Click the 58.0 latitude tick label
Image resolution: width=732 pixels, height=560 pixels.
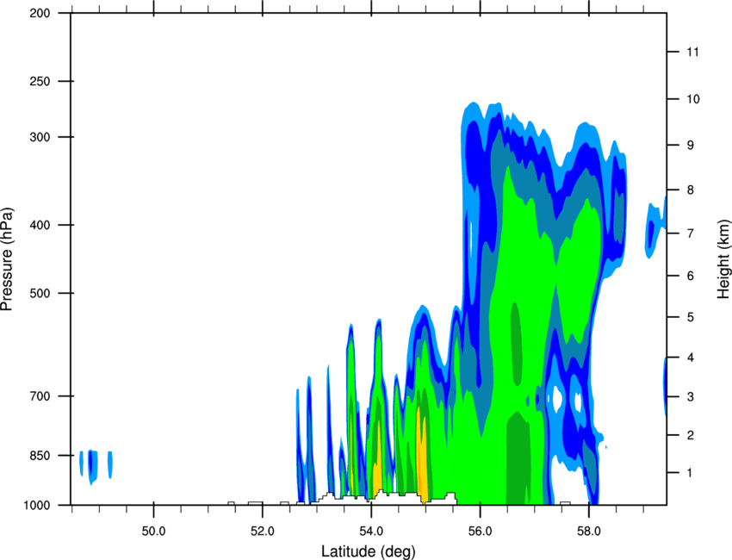tap(589, 532)
